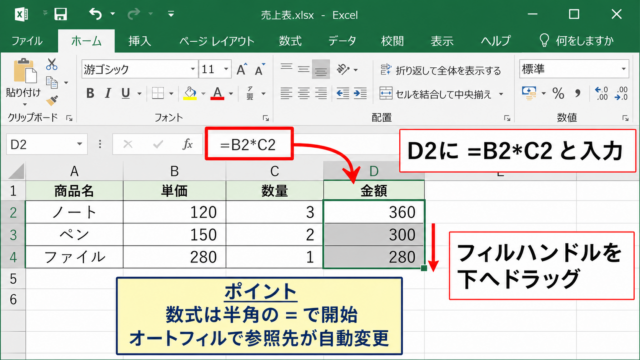
Task: Switch to the ホーム tab
Action: click(86, 41)
